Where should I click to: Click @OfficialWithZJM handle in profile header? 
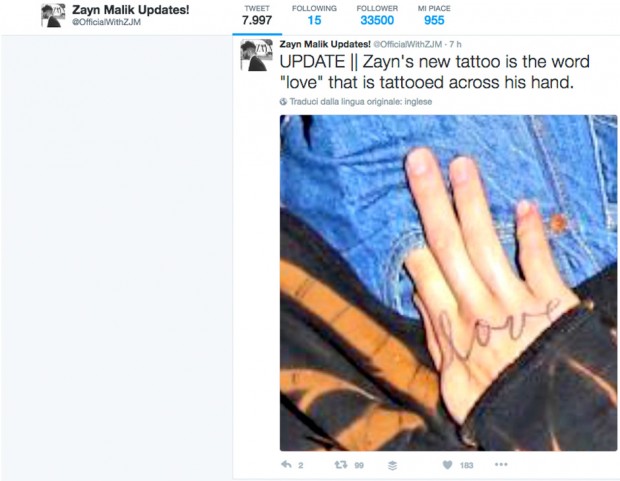(x=106, y=22)
